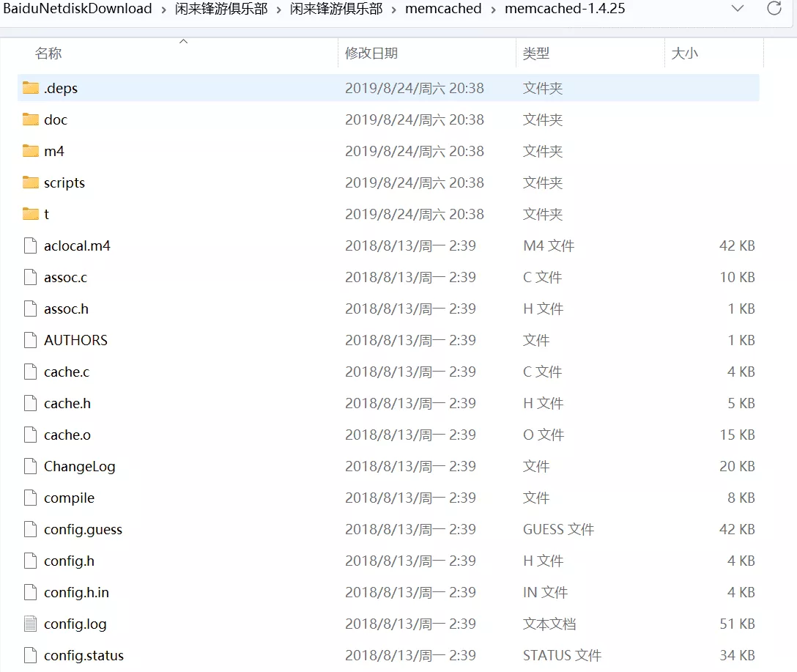Select the t folder
Image resolution: width=797 pixels, height=672 pixels.
click(x=46, y=214)
